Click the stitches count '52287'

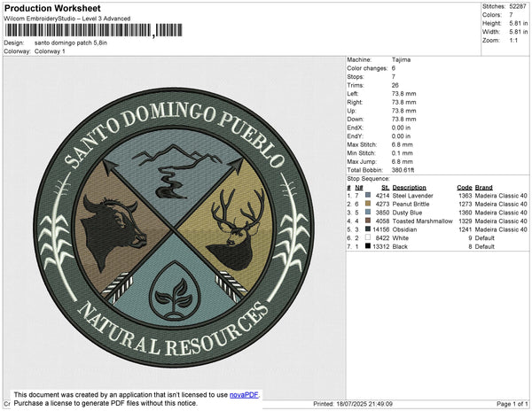[x=518, y=6]
